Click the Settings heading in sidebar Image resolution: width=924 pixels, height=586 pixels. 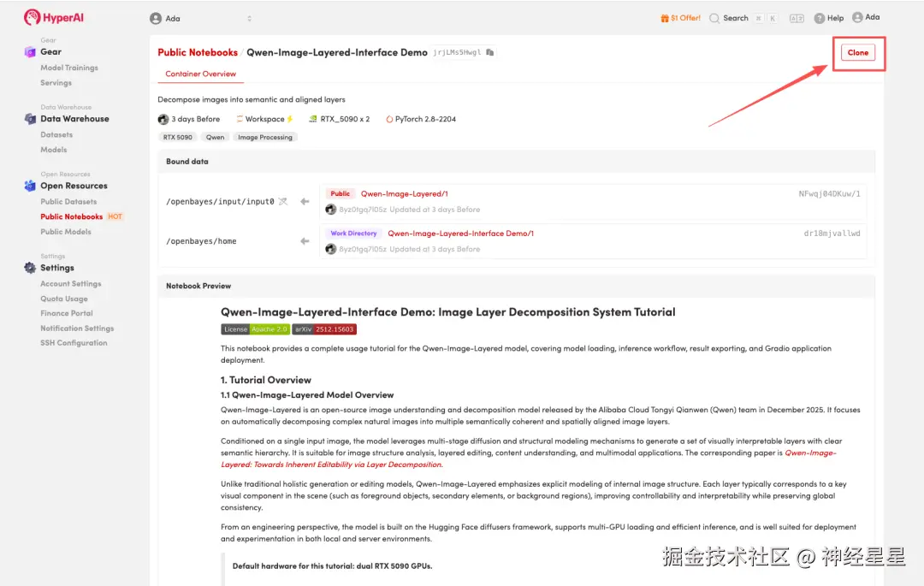(x=57, y=268)
